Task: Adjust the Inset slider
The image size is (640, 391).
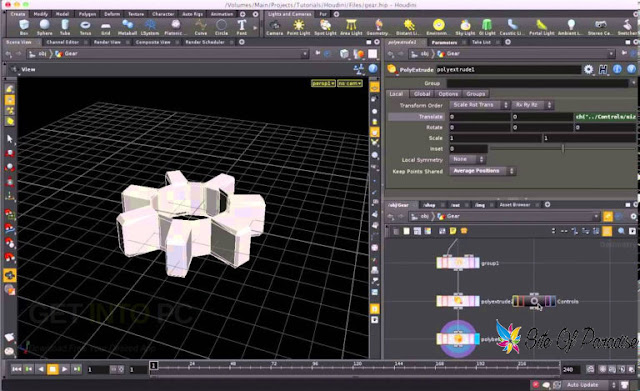Action: (563, 149)
